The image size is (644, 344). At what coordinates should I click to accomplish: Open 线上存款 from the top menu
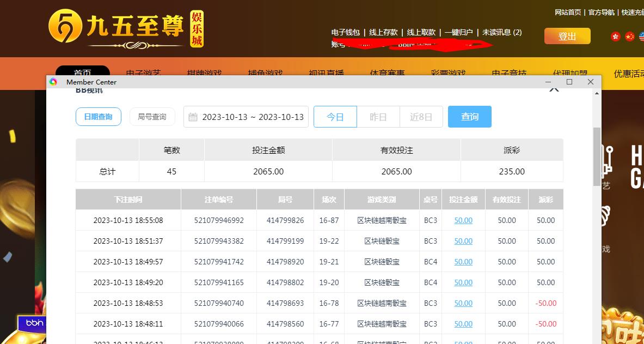[383, 32]
